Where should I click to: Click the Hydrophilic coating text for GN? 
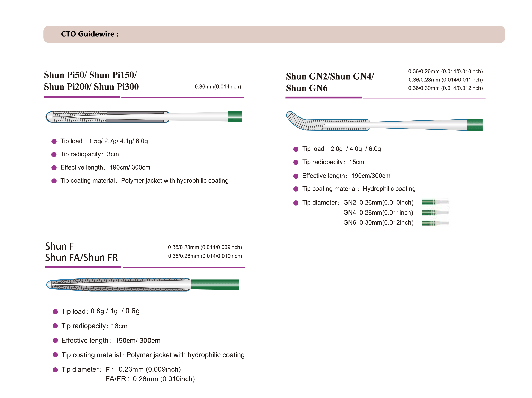tap(389, 189)
